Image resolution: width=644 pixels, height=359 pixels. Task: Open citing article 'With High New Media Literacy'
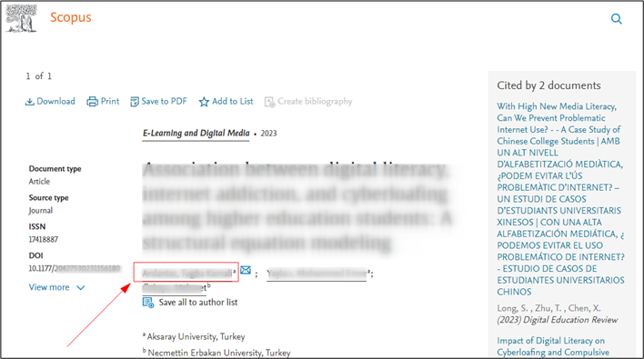click(560, 199)
